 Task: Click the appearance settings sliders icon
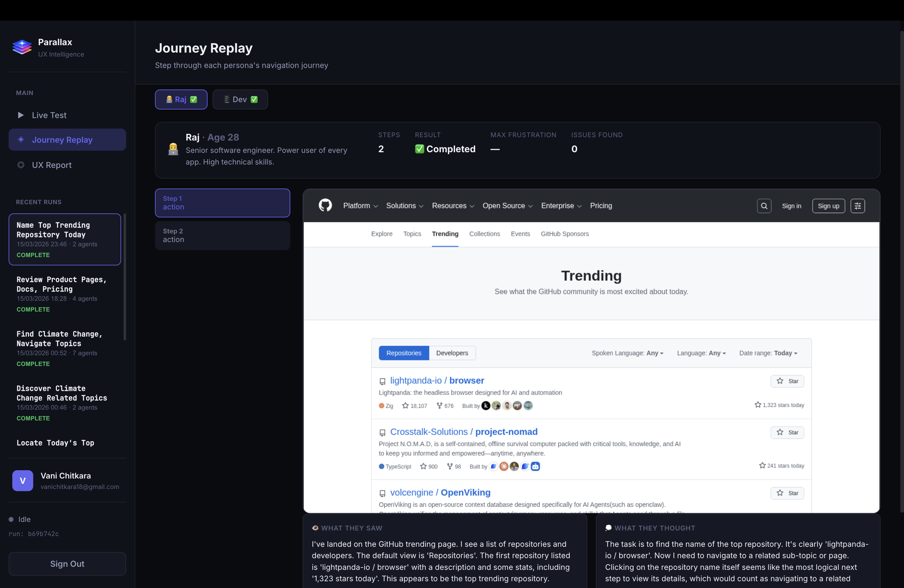pyautogui.click(x=857, y=206)
